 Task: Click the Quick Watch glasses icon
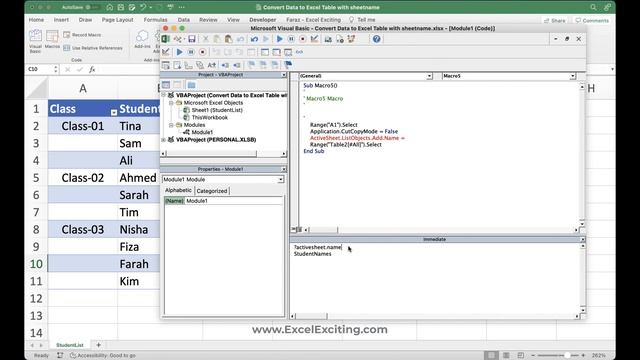point(300,52)
